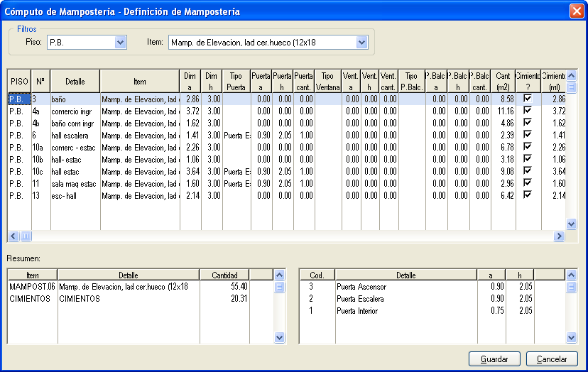Toggle the Cimientos checkbox for the baño row
Screen dimensions: 588x372
pos(527,99)
